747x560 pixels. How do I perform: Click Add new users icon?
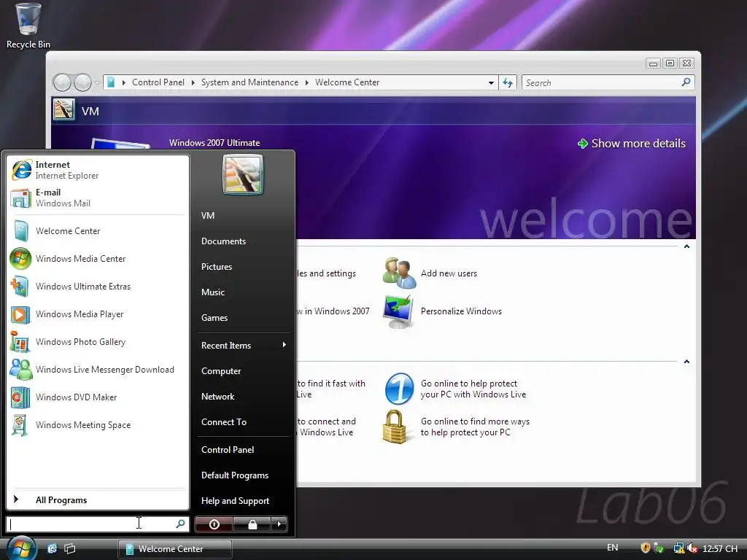[x=400, y=273]
